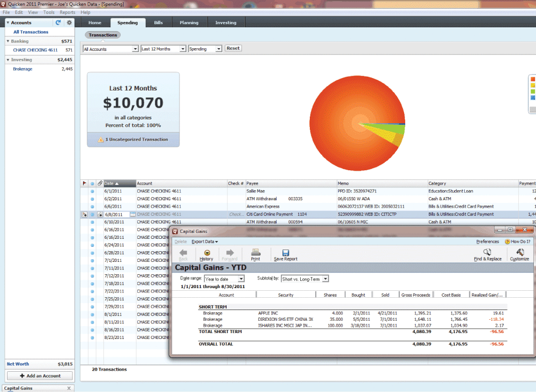Click the yellow legend color swatch

point(533,85)
